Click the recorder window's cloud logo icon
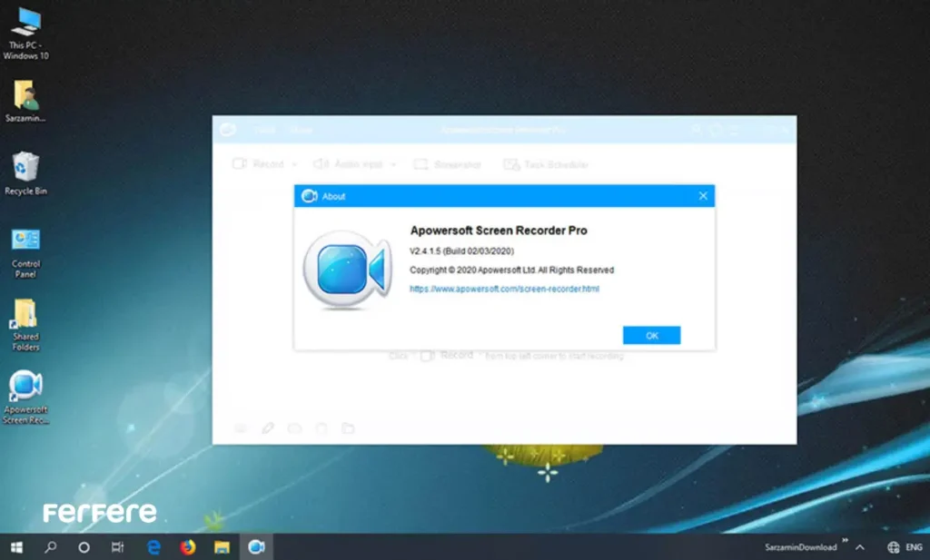 click(228, 129)
